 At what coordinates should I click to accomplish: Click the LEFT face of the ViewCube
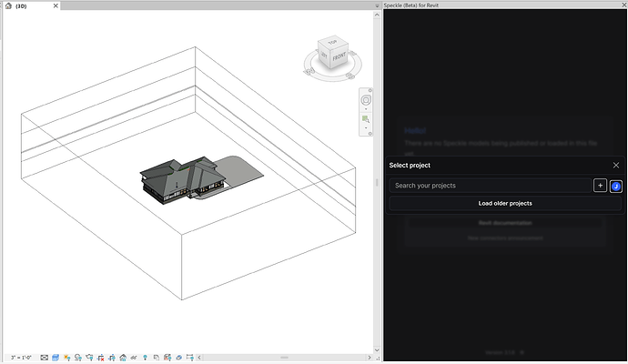pos(324,56)
